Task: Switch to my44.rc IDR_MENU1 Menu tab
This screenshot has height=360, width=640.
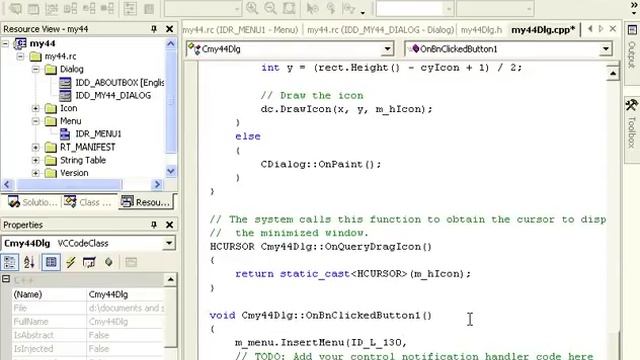Action: (x=240, y=30)
